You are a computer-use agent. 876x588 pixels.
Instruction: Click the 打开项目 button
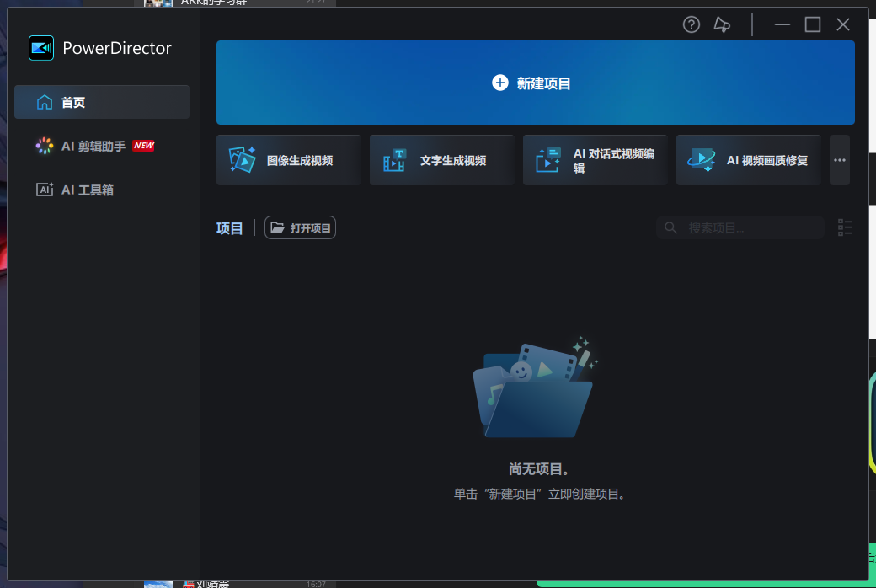tap(300, 227)
